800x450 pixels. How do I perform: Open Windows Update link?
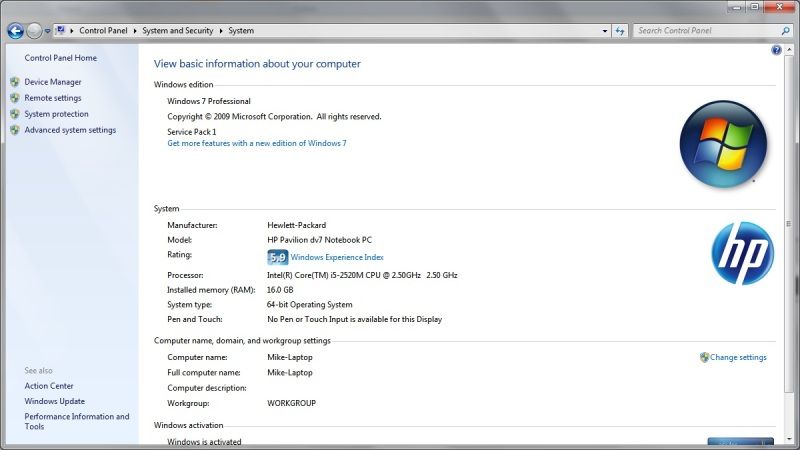pos(55,402)
